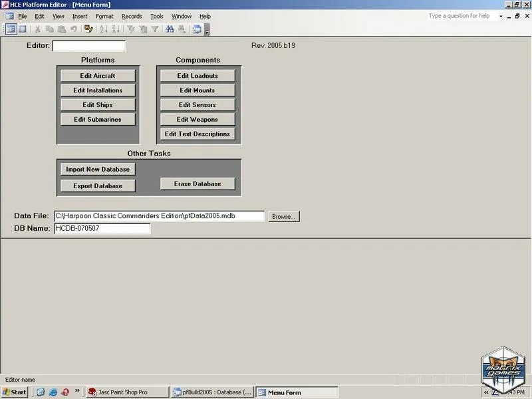Viewport: 532px width, 399px height.
Task: Click the Internet Explorer quick launch icon
Action: point(53,392)
